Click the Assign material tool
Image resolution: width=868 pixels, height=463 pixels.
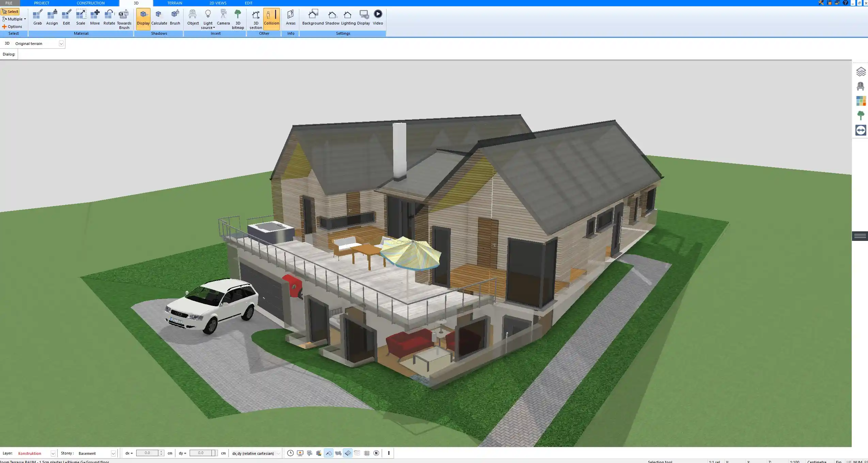52,17
